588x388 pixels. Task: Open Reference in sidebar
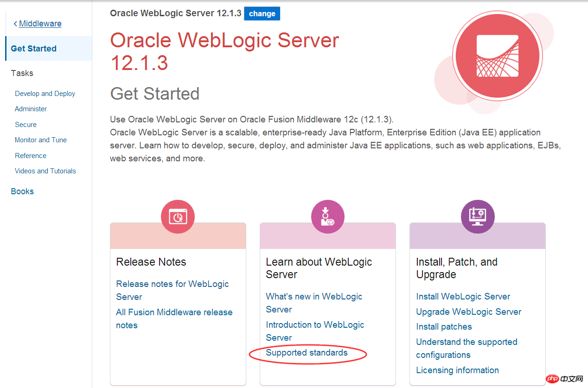click(x=31, y=156)
